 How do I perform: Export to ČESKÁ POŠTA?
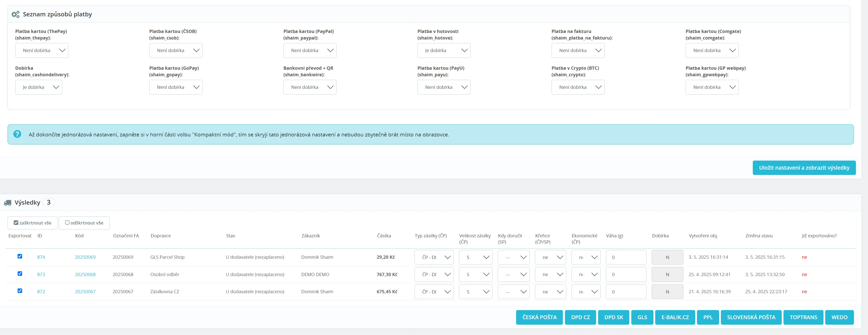(x=539, y=317)
